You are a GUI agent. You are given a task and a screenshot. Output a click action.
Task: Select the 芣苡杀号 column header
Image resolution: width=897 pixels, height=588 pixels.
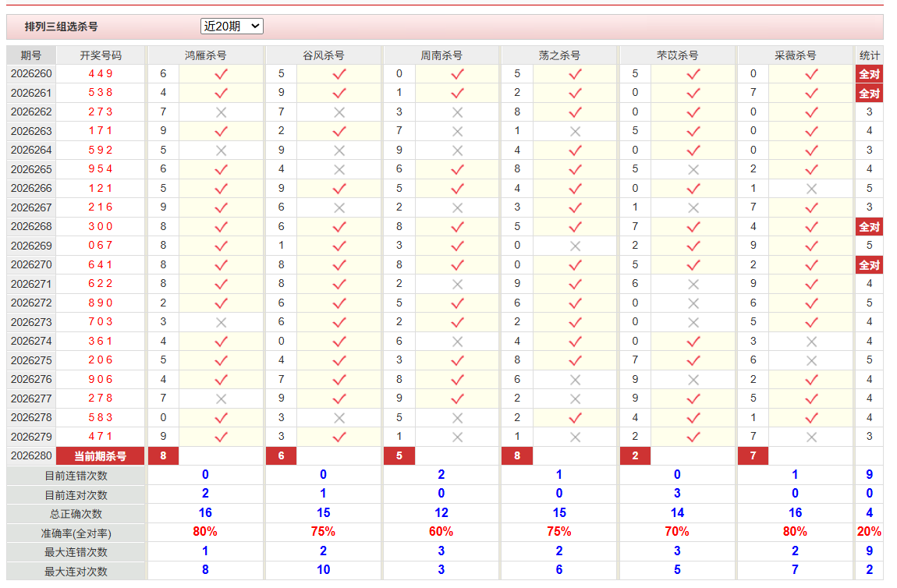coord(677,55)
